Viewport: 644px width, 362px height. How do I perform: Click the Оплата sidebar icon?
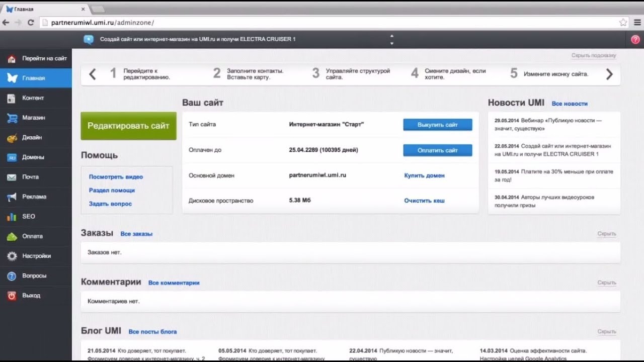[12, 236]
